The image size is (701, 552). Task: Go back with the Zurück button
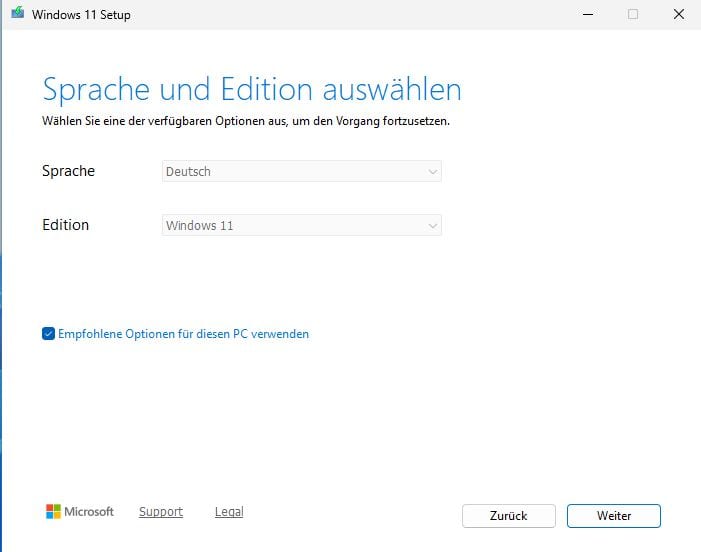pyautogui.click(x=508, y=516)
